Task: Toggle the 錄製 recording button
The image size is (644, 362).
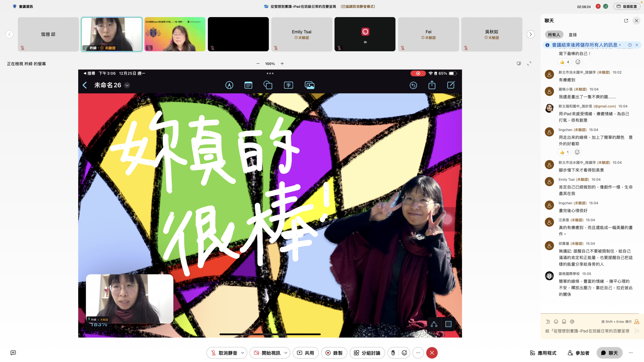Action: click(334, 353)
